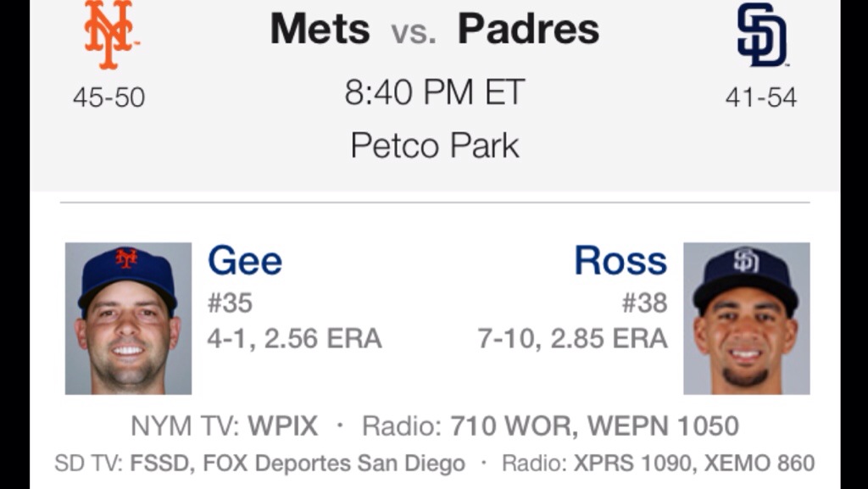The width and height of the screenshot is (868, 489).
Task: Tap the Mets 45-50 record
Action: point(108,97)
